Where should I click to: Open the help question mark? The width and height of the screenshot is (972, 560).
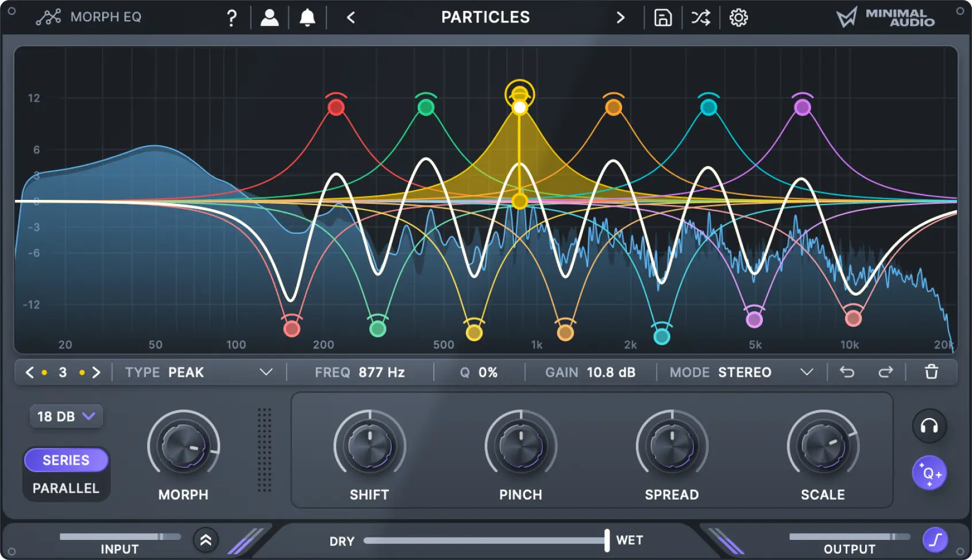(232, 18)
